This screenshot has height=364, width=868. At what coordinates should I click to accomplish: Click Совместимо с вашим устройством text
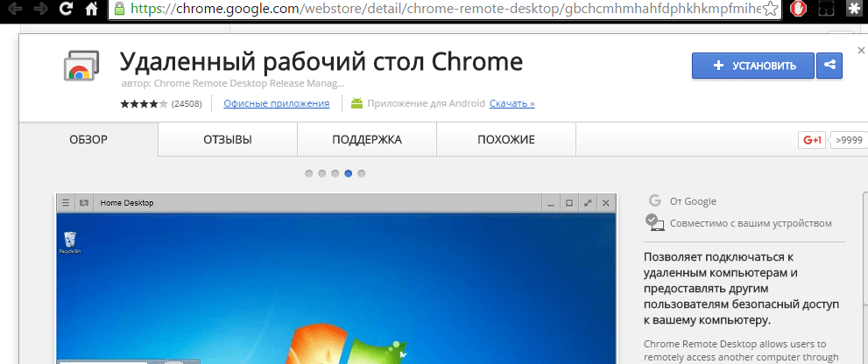tap(751, 223)
